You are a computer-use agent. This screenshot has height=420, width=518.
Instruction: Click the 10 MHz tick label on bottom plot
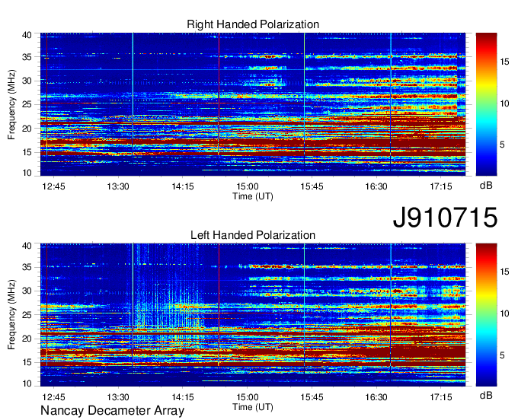27,383
